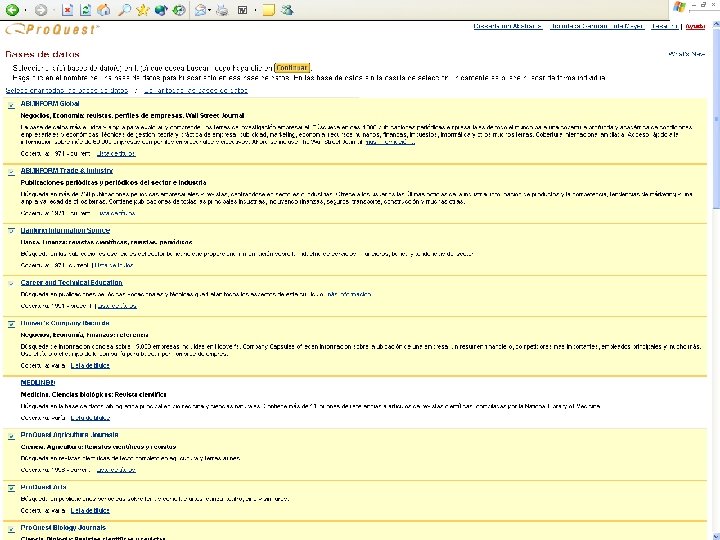Screen dimensions: 720x540
Task: Expand the Edit icon dropdown arrow
Action: tap(255, 10)
